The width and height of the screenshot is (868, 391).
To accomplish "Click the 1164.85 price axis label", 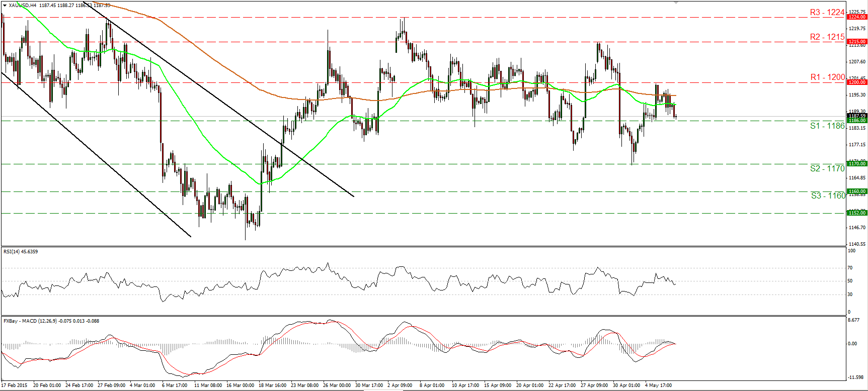I will point(857,178).
